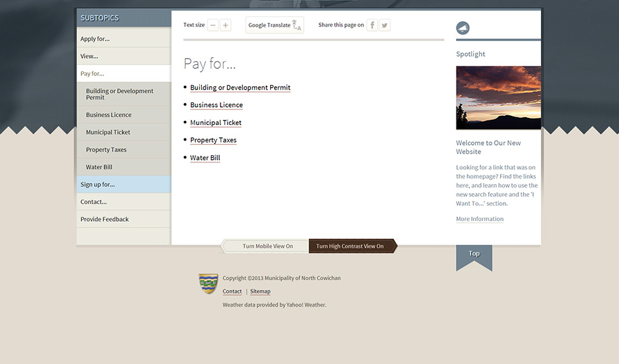Decrease text size with minus icon
The height and width of the screenshot is (364, 619).
(x=213, y=26)
